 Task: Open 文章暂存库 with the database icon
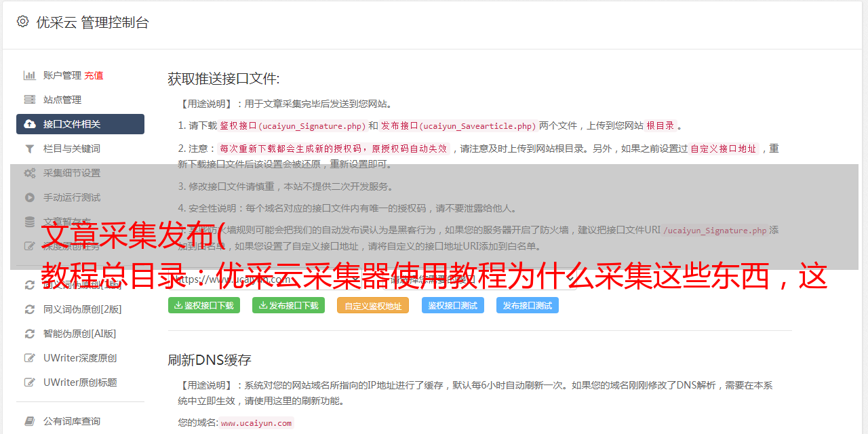(80, 222)
